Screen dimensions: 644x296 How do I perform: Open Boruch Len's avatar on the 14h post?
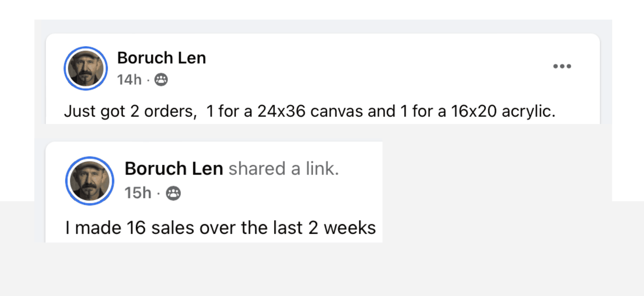click(86, 68)
